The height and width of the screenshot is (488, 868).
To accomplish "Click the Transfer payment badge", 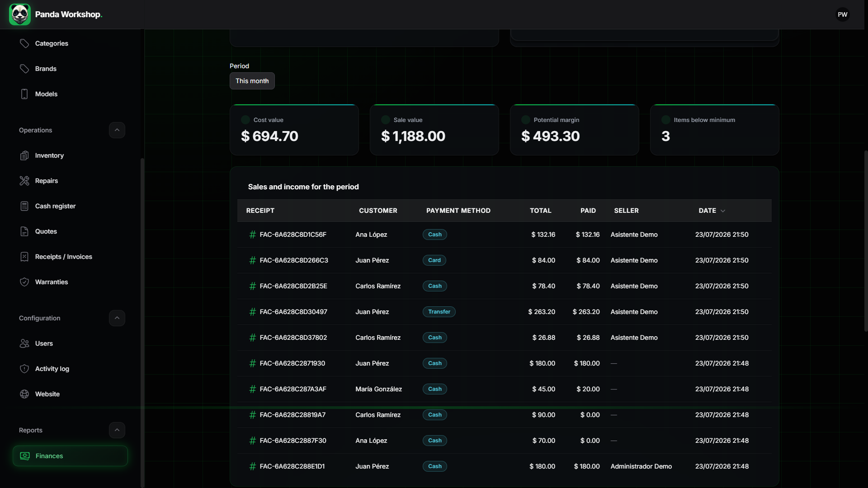I will pos(439,312).
